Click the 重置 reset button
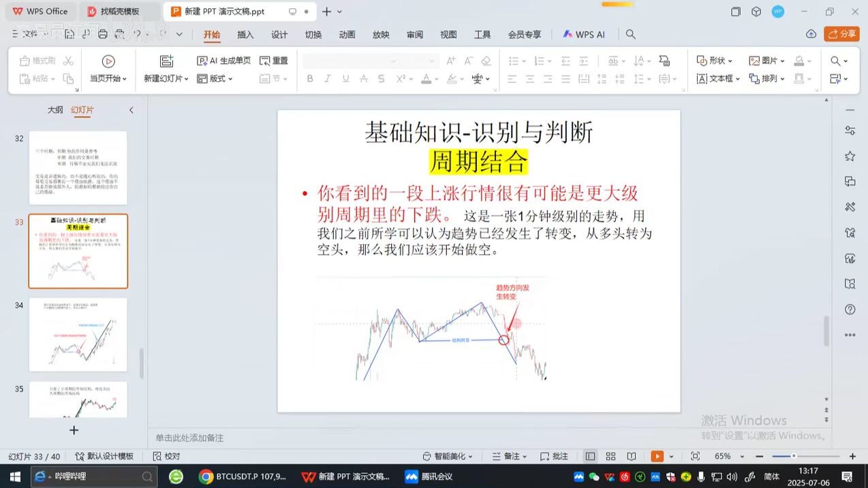The image size is (868, 488). (274, 61)
